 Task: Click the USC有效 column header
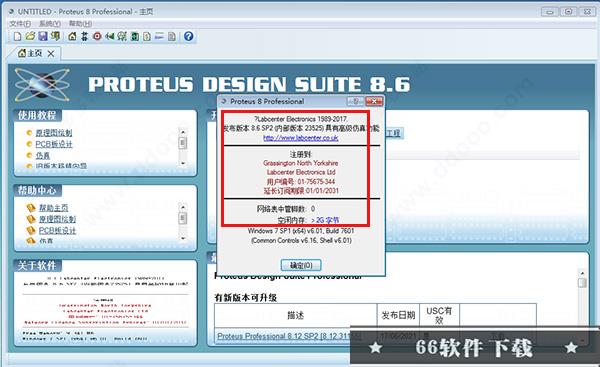[x=439, y=315]
